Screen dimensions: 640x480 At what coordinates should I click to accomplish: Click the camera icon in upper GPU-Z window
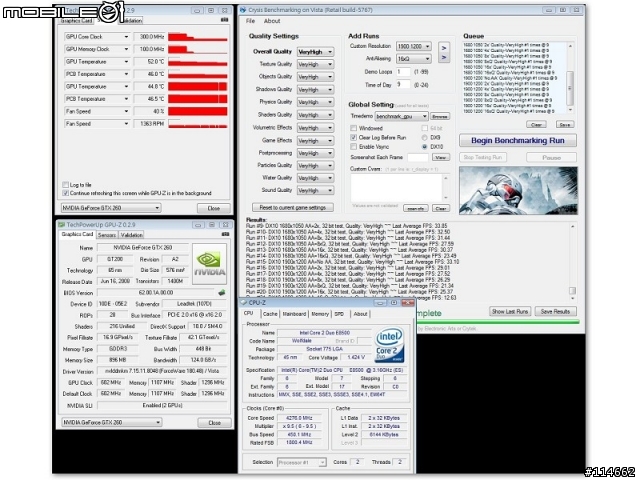pos(224,20)
